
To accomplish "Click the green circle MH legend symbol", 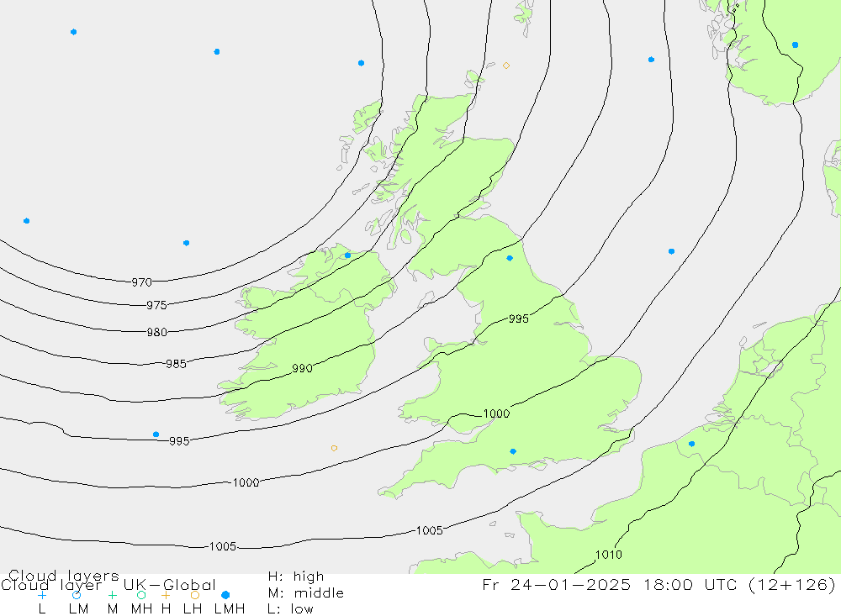I will pos(141,595).
